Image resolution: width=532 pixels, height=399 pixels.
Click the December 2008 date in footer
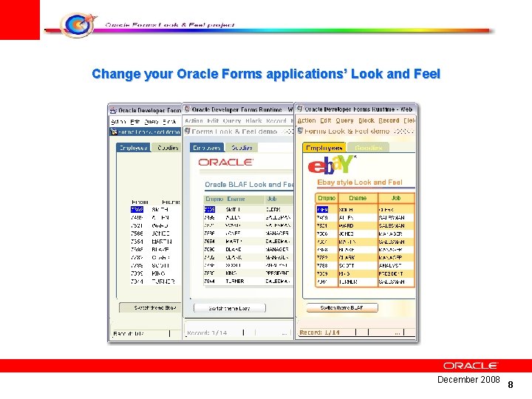(468, 379)
